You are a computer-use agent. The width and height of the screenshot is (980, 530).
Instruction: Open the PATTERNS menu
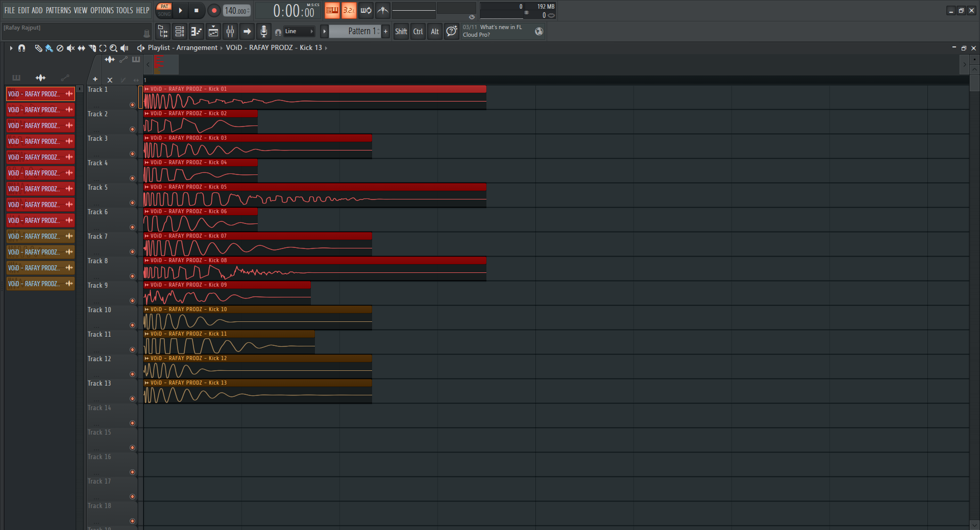click(x=58, y=10)
